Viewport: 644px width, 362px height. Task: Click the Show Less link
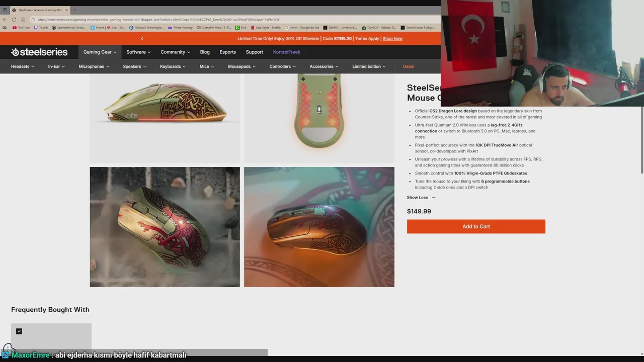tap(417, 198)
